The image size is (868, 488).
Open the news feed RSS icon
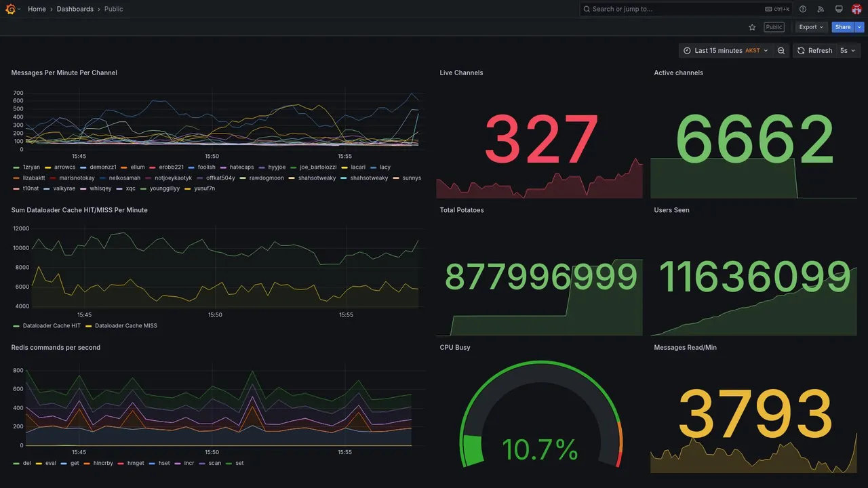(x=821, y=9)
